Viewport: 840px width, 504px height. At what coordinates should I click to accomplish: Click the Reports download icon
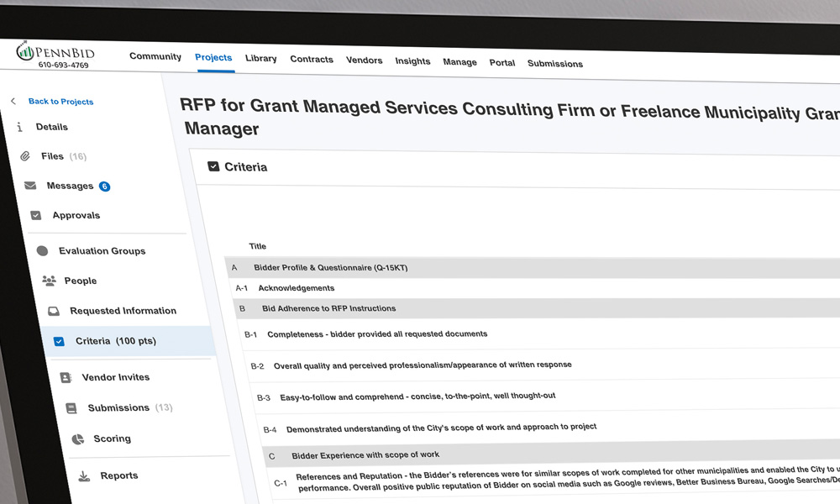pos(84,476)
